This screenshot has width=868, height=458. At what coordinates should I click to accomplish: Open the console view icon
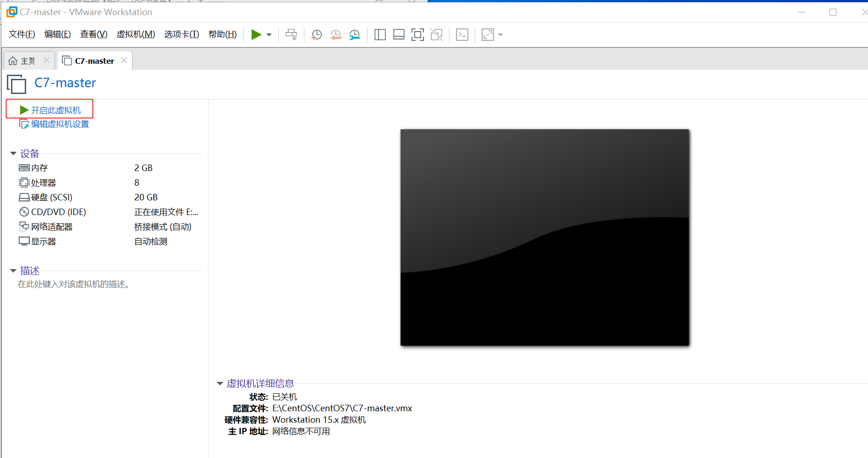(x=462, y=35)
